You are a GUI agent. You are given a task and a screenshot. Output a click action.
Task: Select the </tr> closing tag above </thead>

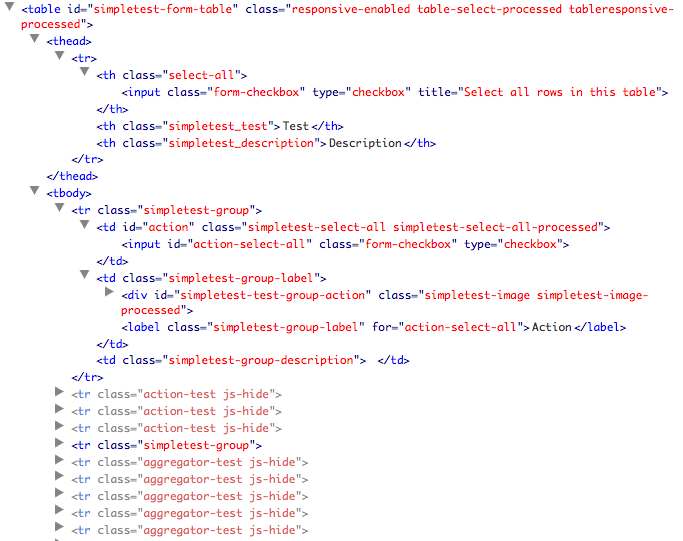pos(88,159)
